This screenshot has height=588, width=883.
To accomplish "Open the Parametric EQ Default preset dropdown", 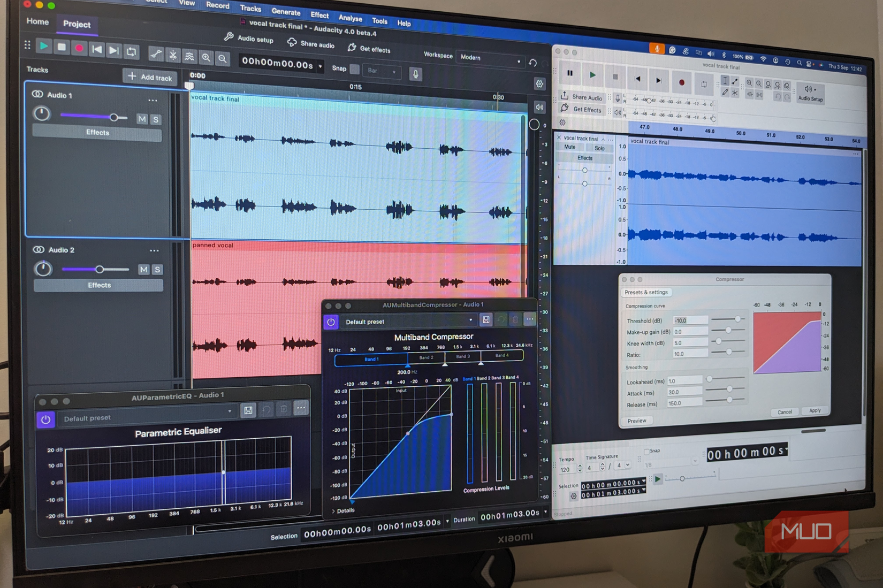I will [x=147, y=415].
